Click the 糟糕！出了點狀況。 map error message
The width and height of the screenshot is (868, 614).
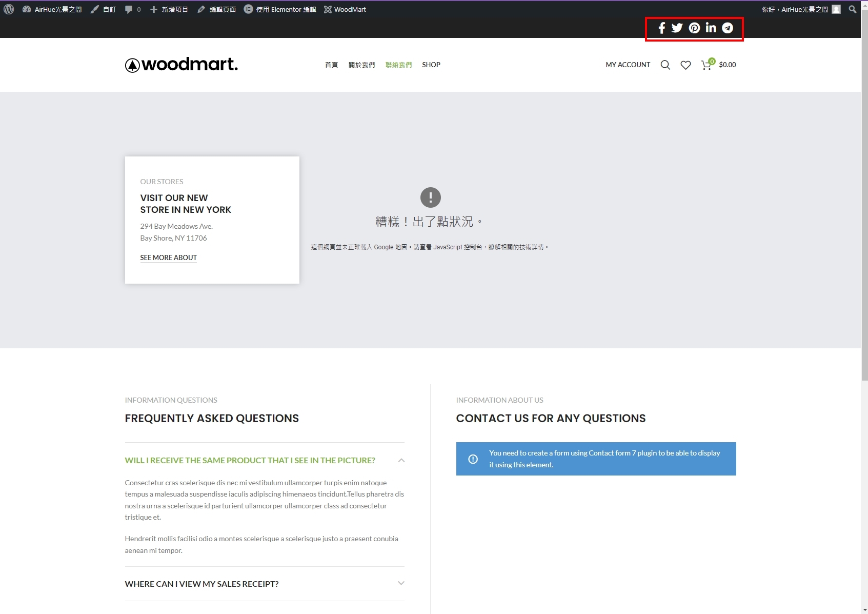(x=429, y=222)
